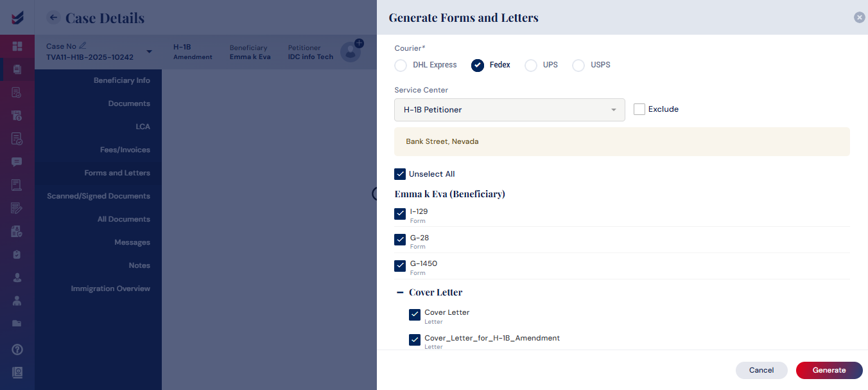Open Notes menu item
Viewport: 868px width, 390px height.
139,265
